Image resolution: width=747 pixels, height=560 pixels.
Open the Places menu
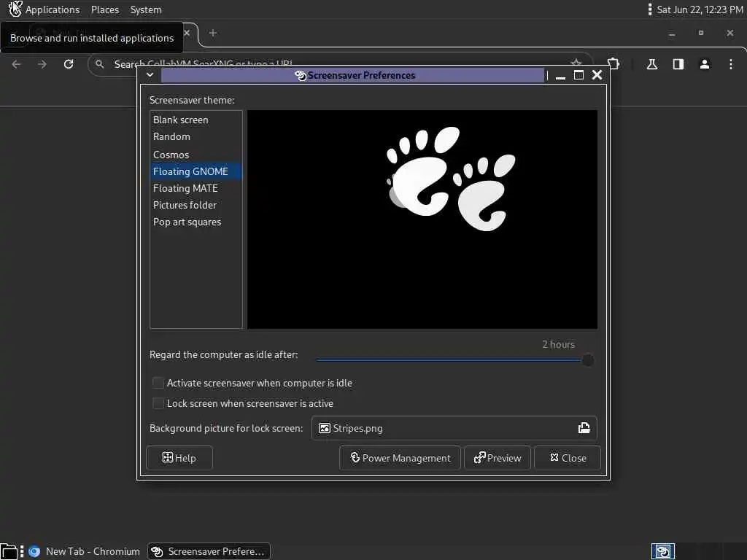coord(105,9)
